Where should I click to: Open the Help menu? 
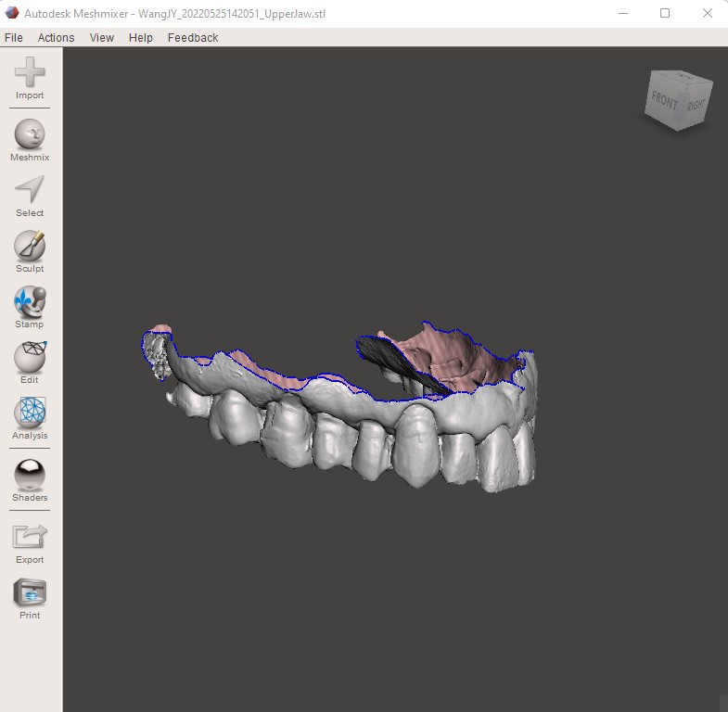point(141,38)
